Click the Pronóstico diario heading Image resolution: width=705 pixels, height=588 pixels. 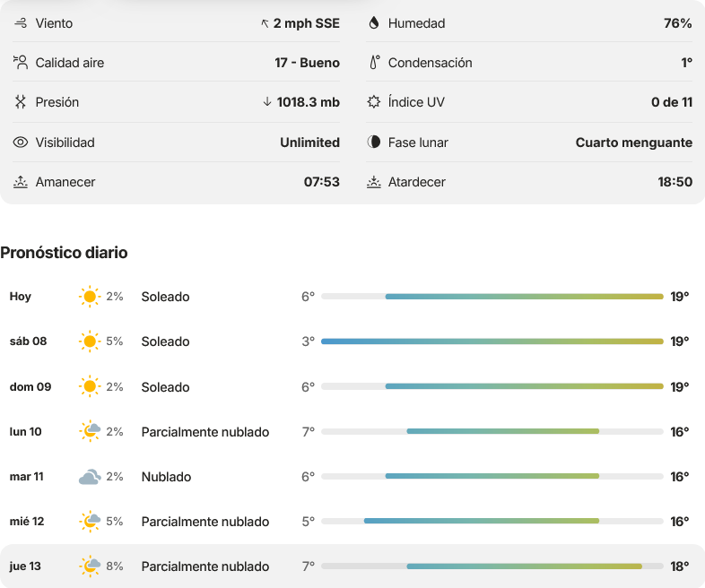click(x=64, y=253)
